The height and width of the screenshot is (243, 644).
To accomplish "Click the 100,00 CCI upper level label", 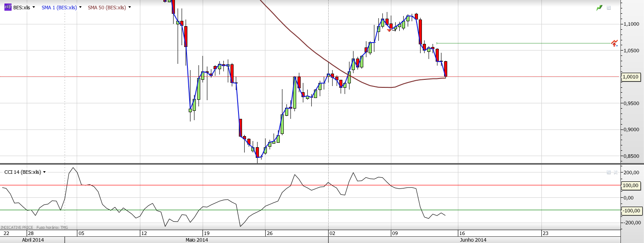I will coord(631,185).
